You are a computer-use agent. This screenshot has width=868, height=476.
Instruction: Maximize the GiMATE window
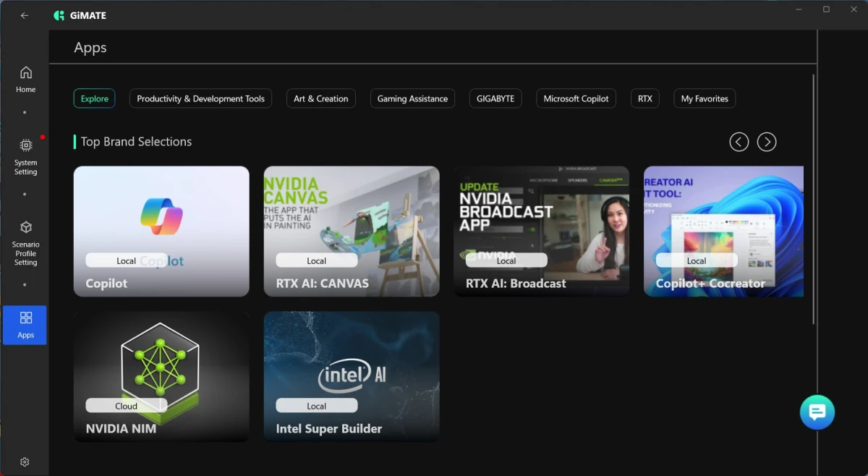[826, 9]
